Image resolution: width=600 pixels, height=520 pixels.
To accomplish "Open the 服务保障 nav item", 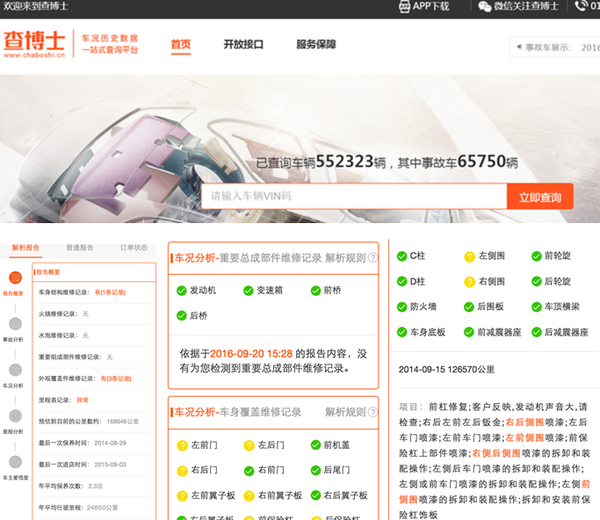I will point(316,44).
